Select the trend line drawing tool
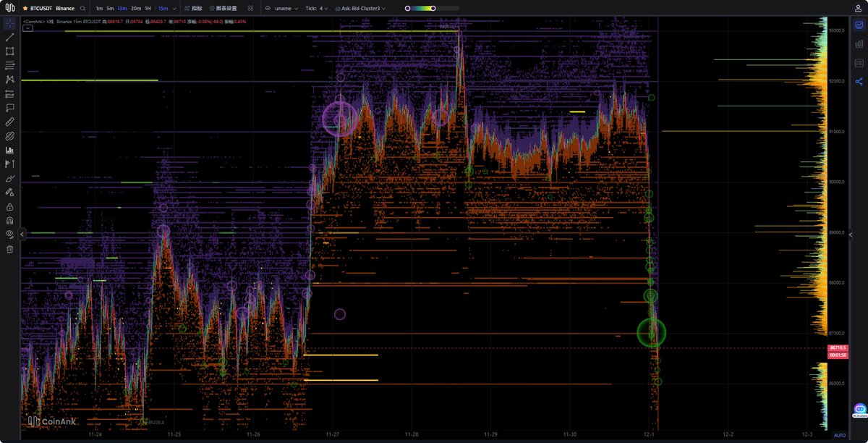Image resolution: width=868 pixels, height=443 pixels. (x=10, y=37)
